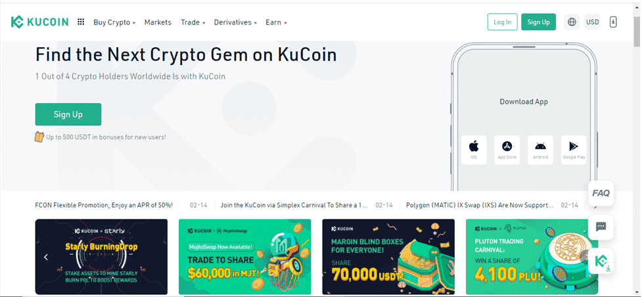Viewport: 644px width, 297px height.
Task: Open the apps grid icon beside KuCoin logo
Action: coord(81,22)
